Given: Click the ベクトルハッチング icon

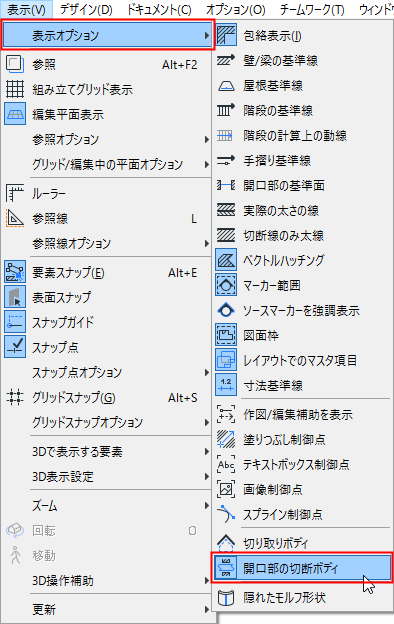Looking at the screenshot, I should pos(226,260).
